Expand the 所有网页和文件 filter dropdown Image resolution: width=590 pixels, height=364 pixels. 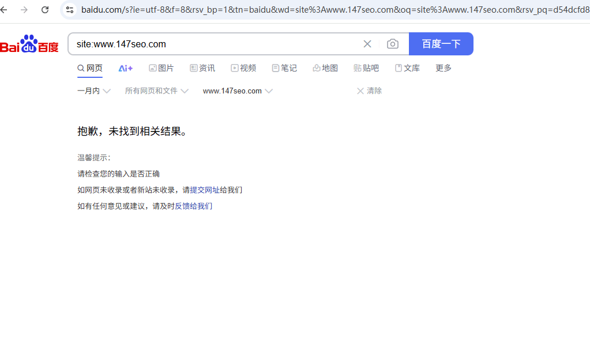click(156, 91)
